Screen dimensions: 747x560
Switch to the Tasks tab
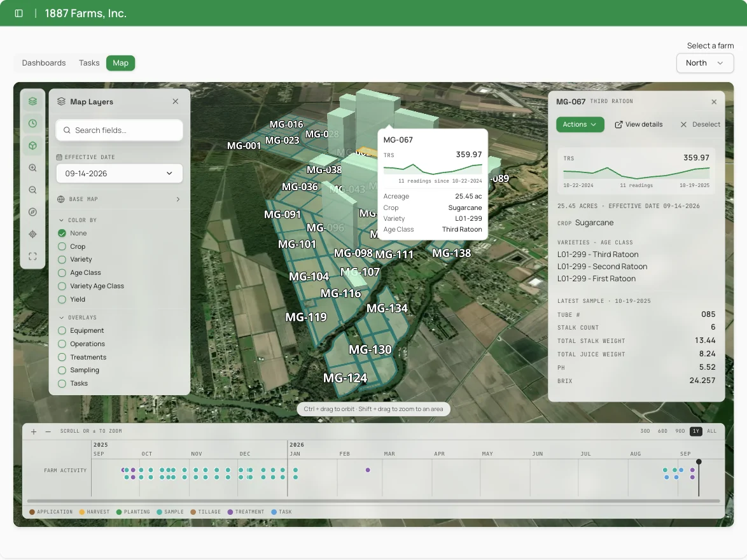click(x=89, y=63)
